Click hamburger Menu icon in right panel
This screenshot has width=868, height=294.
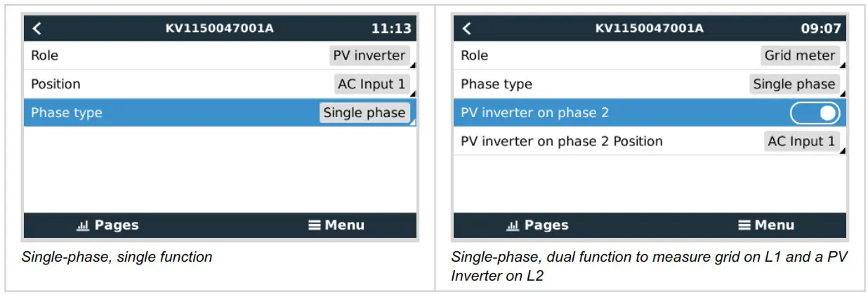pos(744,225)
